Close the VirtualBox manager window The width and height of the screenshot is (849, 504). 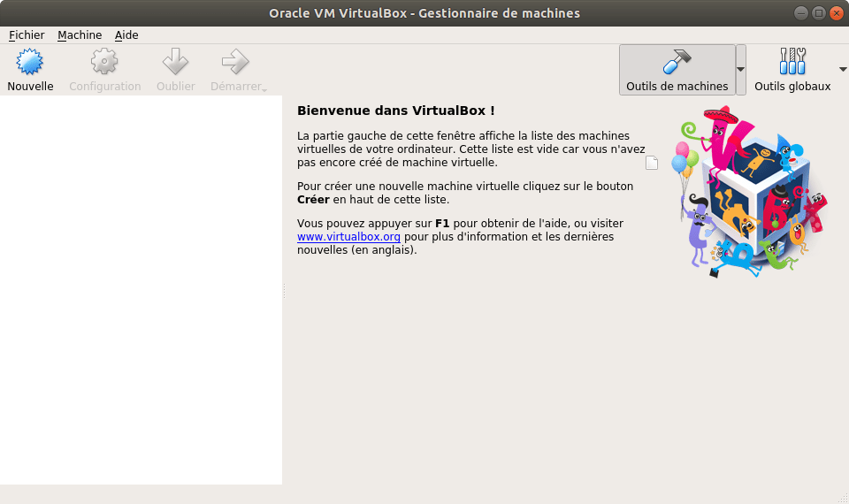[x=836, y=12]
